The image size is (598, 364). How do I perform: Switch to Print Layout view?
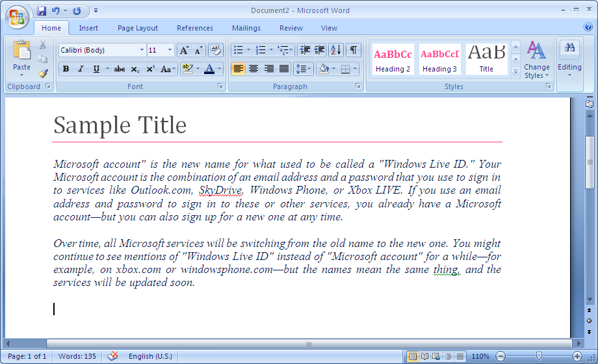412,356
